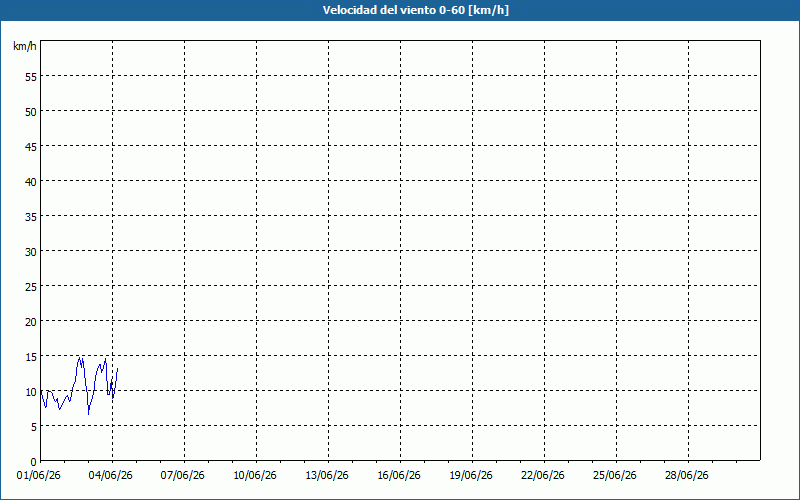Click the date label 10/06/26
Viewport: 800px width, 500px height.
[255, 476]
